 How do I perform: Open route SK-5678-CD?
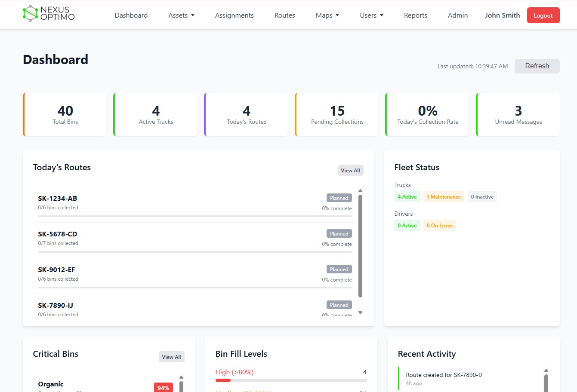[x=195, y=240]
